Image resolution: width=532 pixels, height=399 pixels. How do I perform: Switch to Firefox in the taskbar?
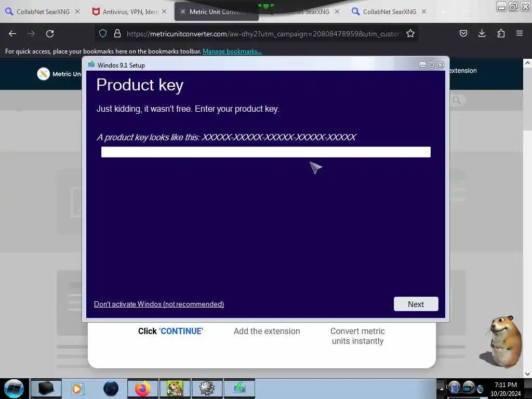[143, 389]
